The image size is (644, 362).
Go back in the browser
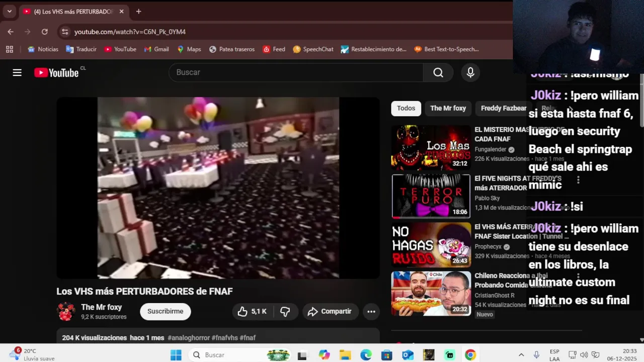coord(11,32)
